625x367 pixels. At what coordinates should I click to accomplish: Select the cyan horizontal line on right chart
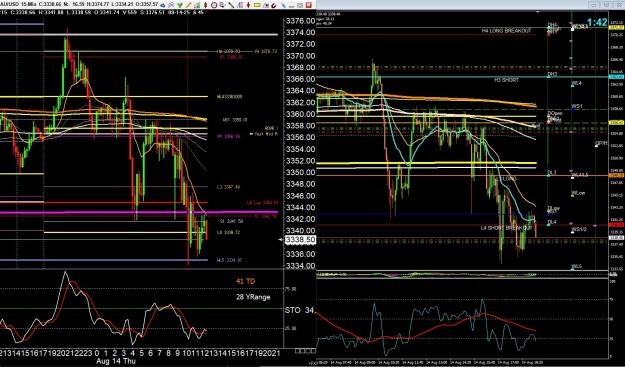[x=462, y=77]
